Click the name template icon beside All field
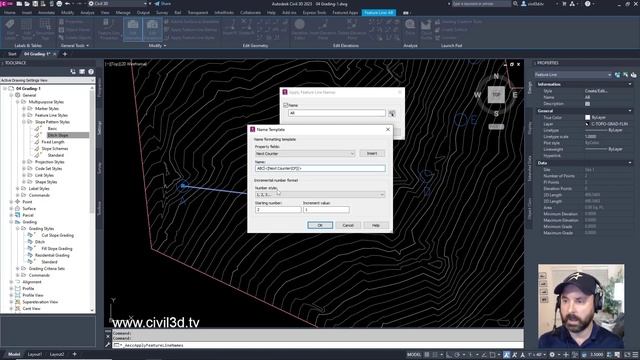640x360 pixels. pyautogui.click(x=392, y=113)
